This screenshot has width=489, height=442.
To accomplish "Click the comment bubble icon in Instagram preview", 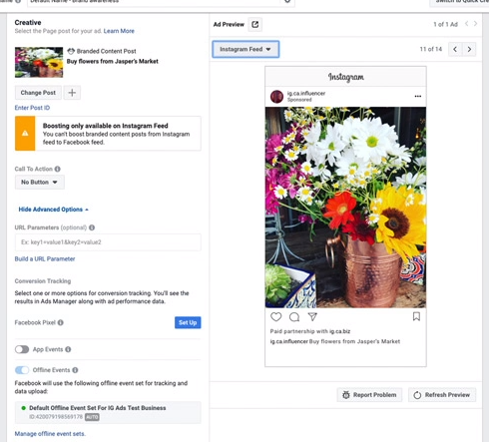I will coord(294,317).
